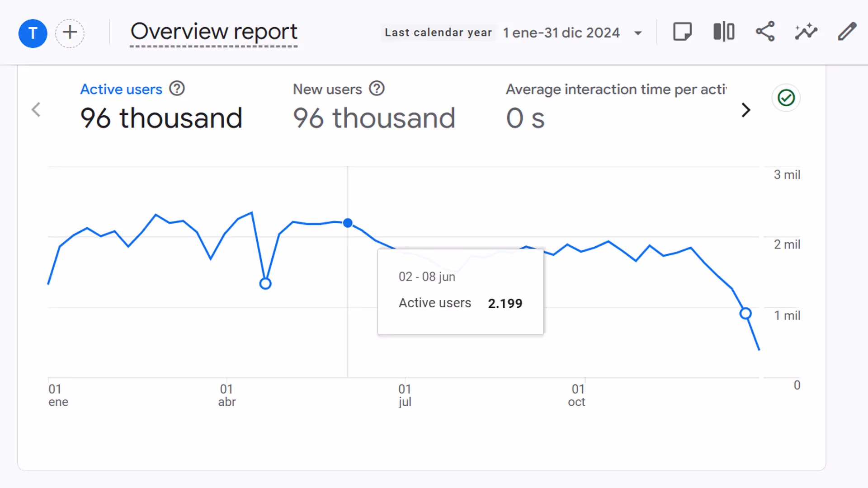The image size is (868, 488).
Task: Open the Active users help icon
Action: click(177, 89)
